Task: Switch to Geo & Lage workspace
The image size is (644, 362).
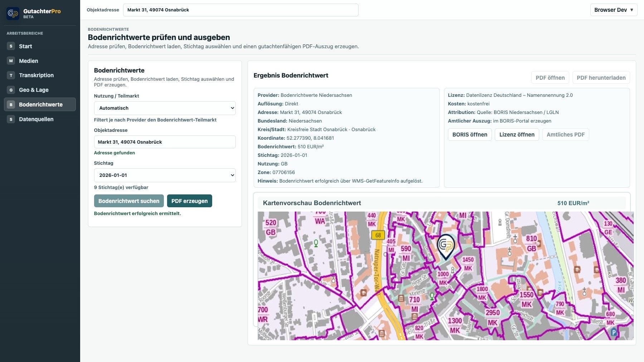Action: click(x=40, y=90)
